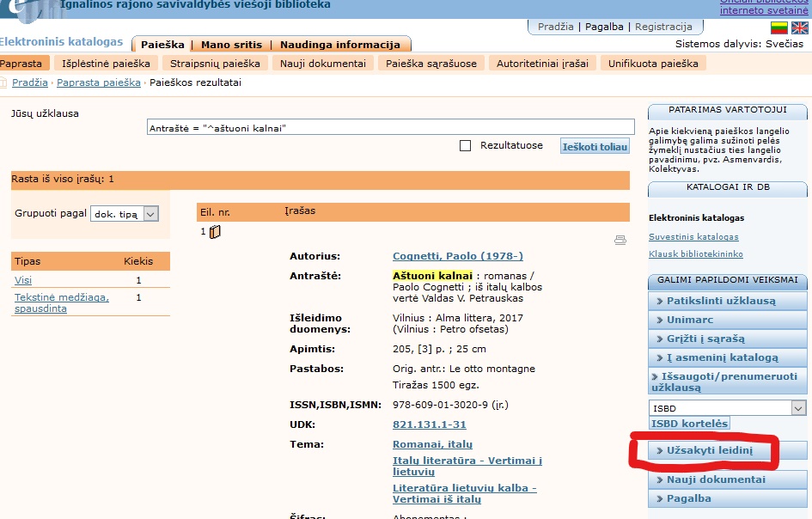This screenshot has width=812, height=519.
Task: Click inside the search query text field
Action: pos(387,128)
